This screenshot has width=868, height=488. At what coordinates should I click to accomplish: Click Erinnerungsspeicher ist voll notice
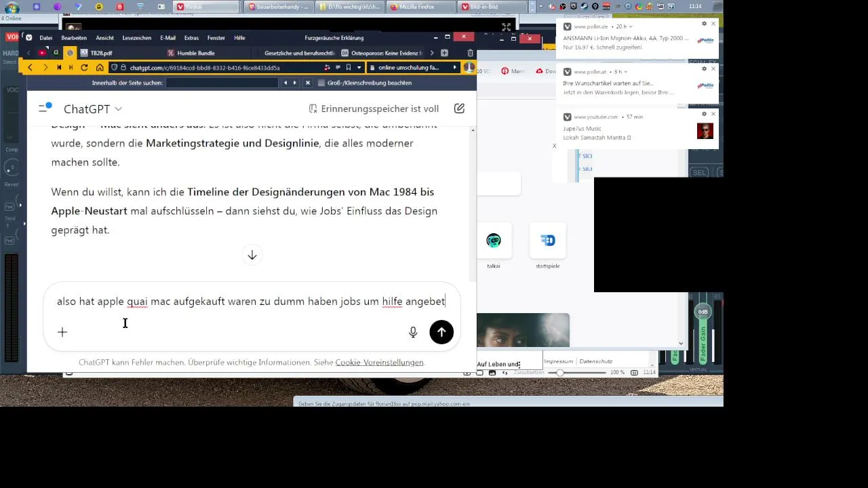(x=374, y=108)
